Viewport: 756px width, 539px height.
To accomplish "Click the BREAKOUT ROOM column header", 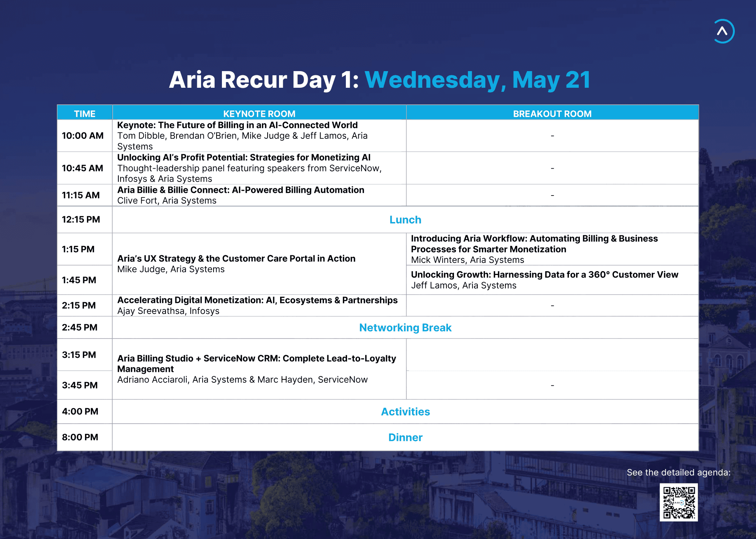I will (553, 113).
